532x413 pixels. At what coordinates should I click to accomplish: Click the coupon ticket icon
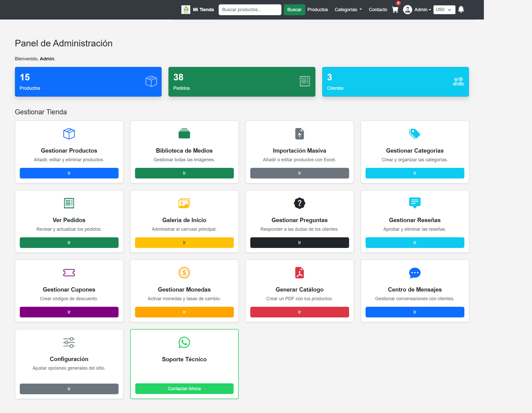tap(69, 273)
